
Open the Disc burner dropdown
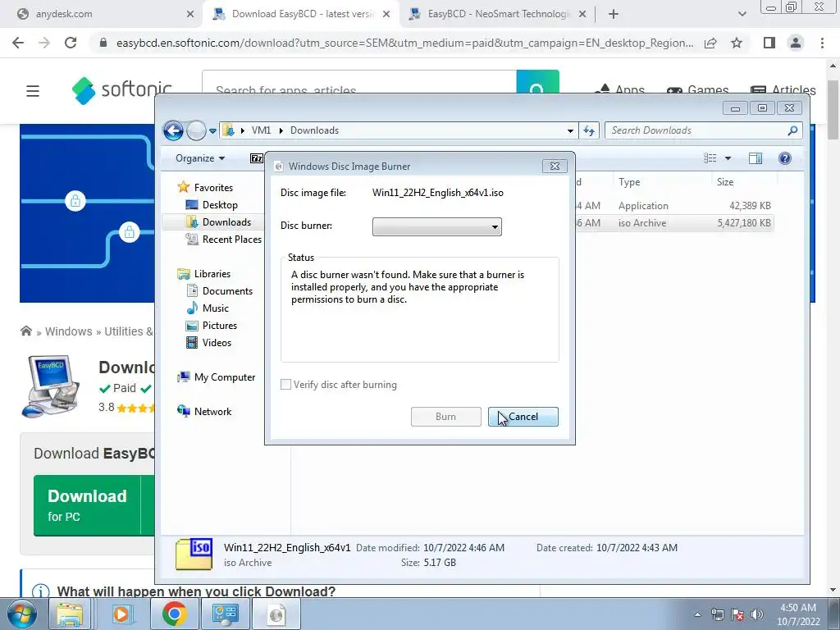436,226
